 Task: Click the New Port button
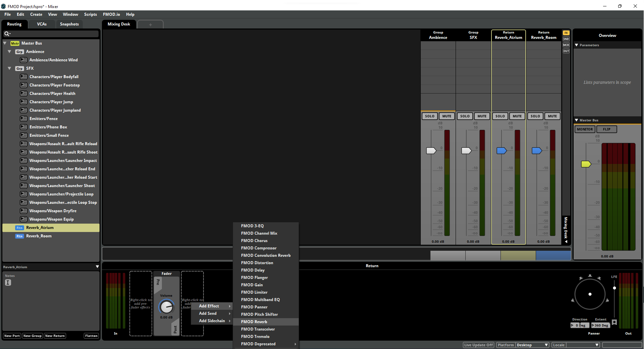pyautogui.click(x=12, y=336)
